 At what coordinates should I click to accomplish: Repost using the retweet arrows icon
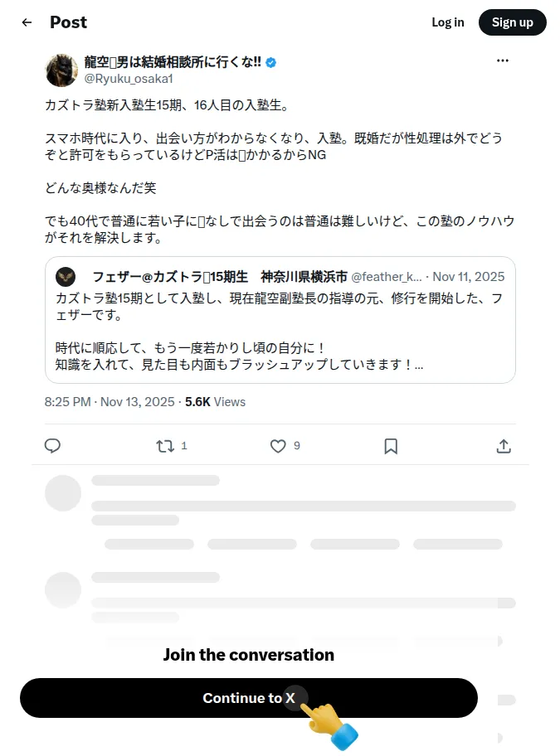(165, 445)
